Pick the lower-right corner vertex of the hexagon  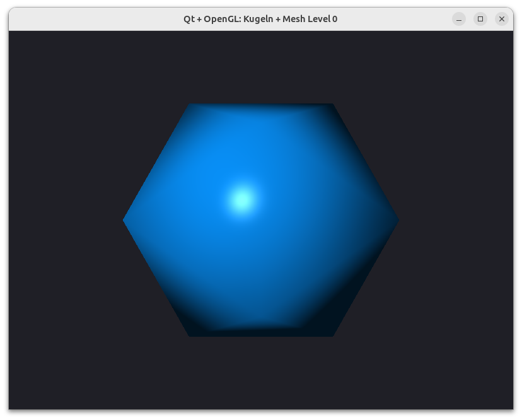point(333,336)
